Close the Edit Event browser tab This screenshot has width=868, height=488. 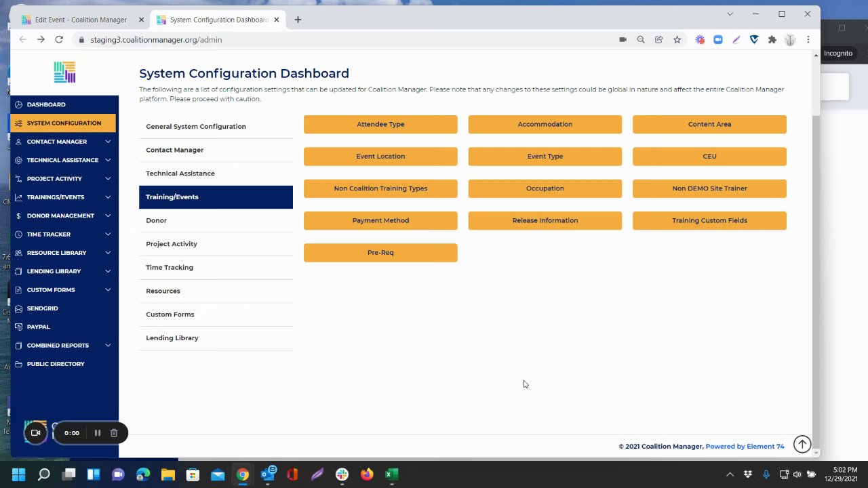tap(141, 20)
